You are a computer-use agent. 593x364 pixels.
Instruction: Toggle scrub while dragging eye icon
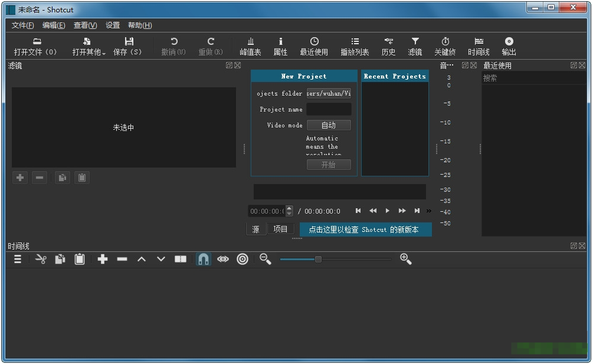(x=223, y=260)
